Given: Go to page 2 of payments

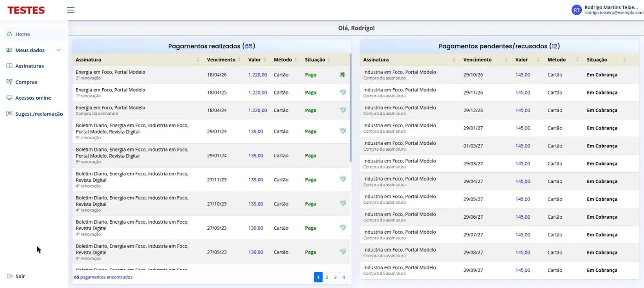Looking at the screenshot, I should coord(327,277).
